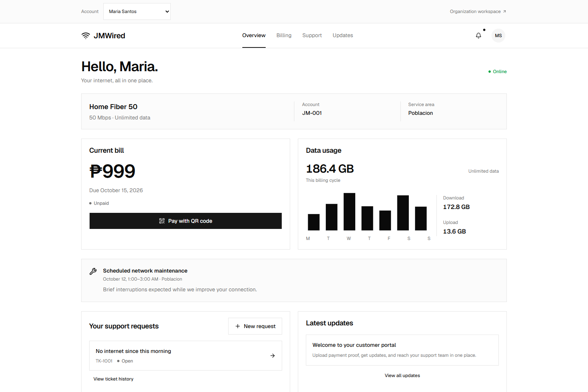Click the first Saturday usage bar

tap(403, 213)
